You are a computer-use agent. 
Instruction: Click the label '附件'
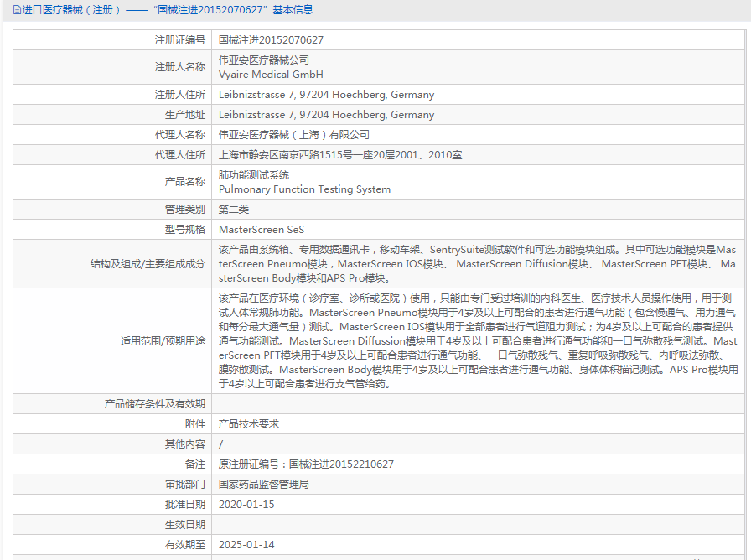(x=195, y=424)
